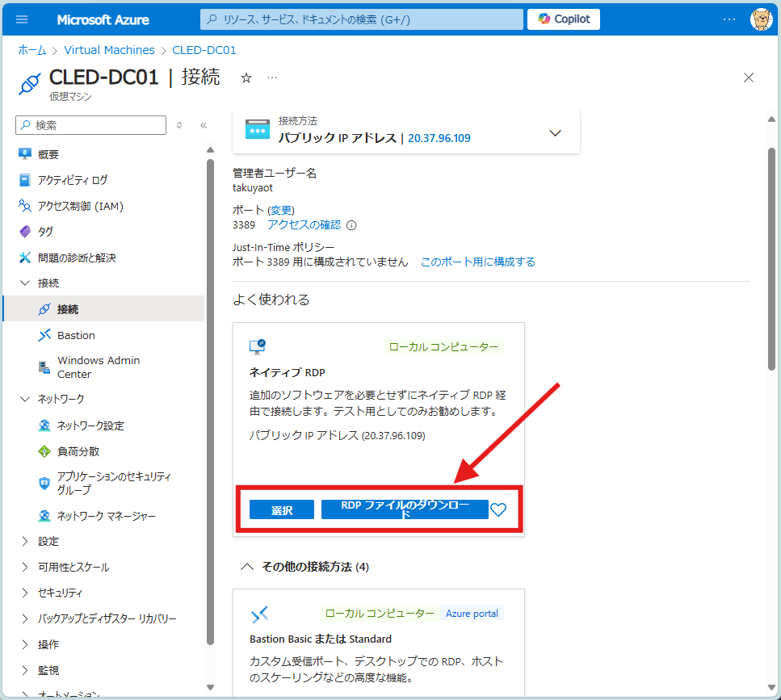
Task: Click public IP address link 20.37.96.109
Action: 439,138
